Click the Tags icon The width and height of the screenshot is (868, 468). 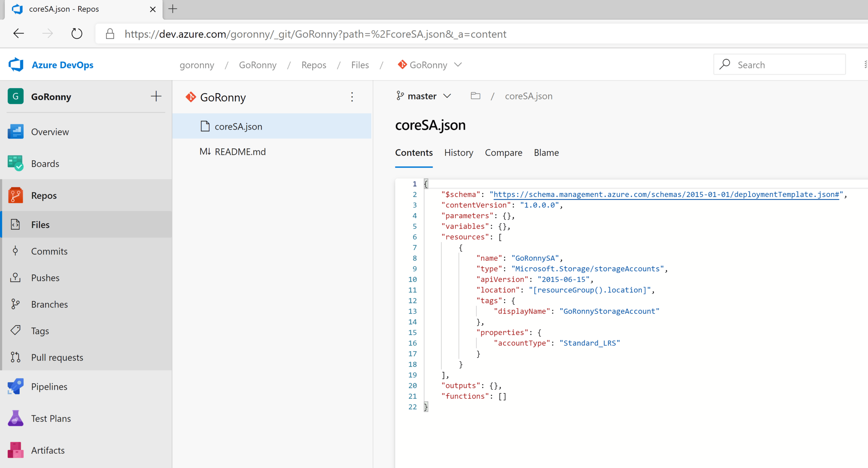tap(15, 331)
